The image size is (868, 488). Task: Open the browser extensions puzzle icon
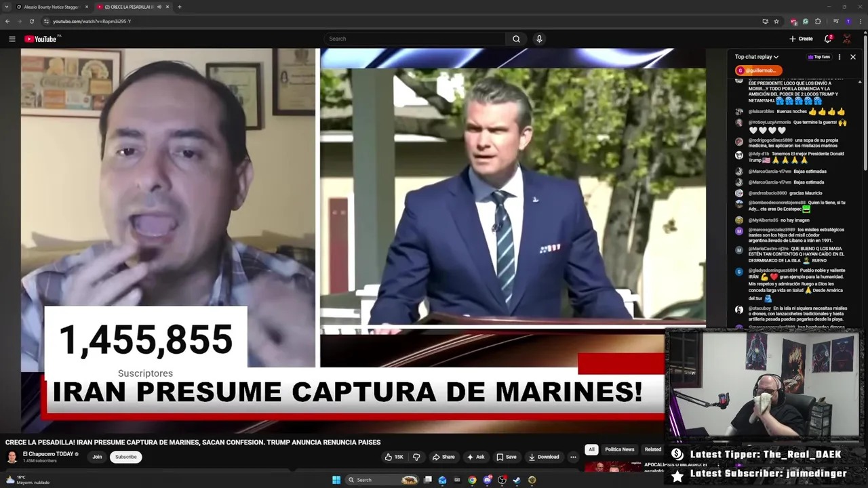(x=818, y=21)
